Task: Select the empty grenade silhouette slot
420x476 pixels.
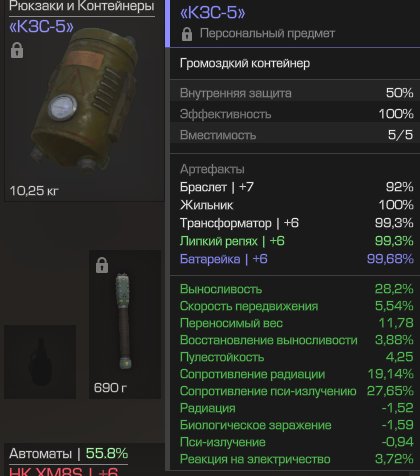Action: click(x=40, y=362)
